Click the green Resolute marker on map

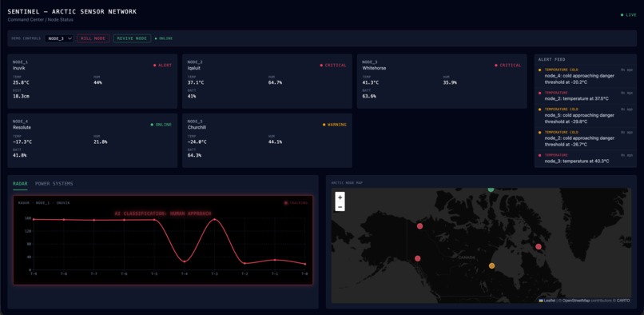(491, 189)
